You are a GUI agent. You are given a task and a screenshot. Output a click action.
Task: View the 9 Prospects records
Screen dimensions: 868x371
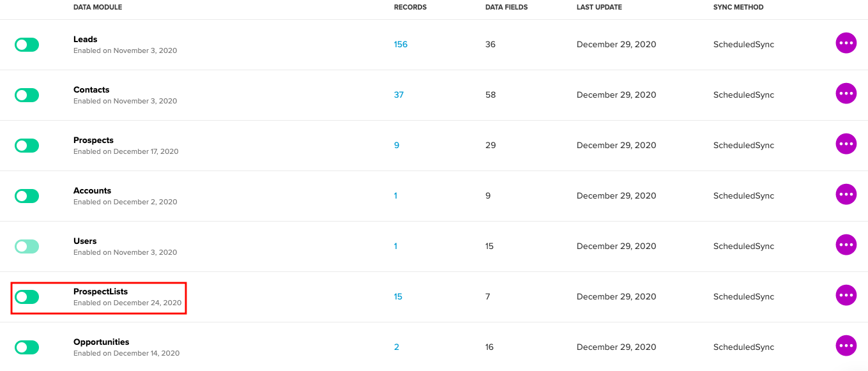tap(396, 146)
